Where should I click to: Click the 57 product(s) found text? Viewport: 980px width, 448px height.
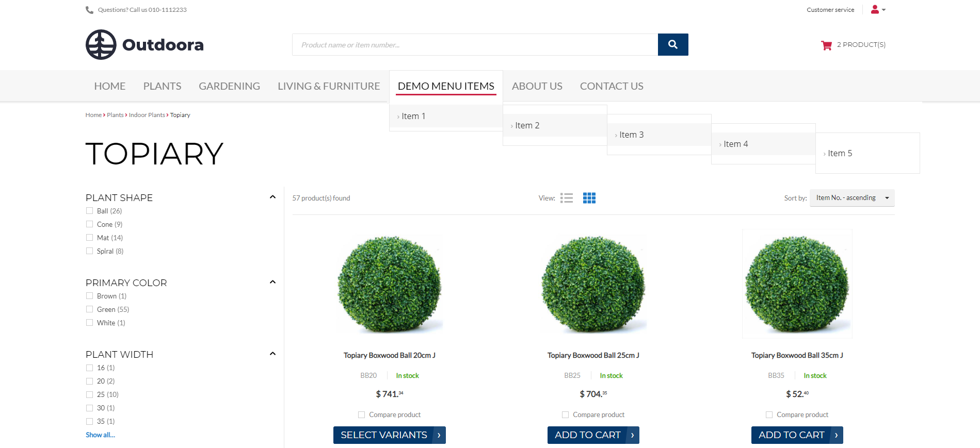(x=321, y=198)
